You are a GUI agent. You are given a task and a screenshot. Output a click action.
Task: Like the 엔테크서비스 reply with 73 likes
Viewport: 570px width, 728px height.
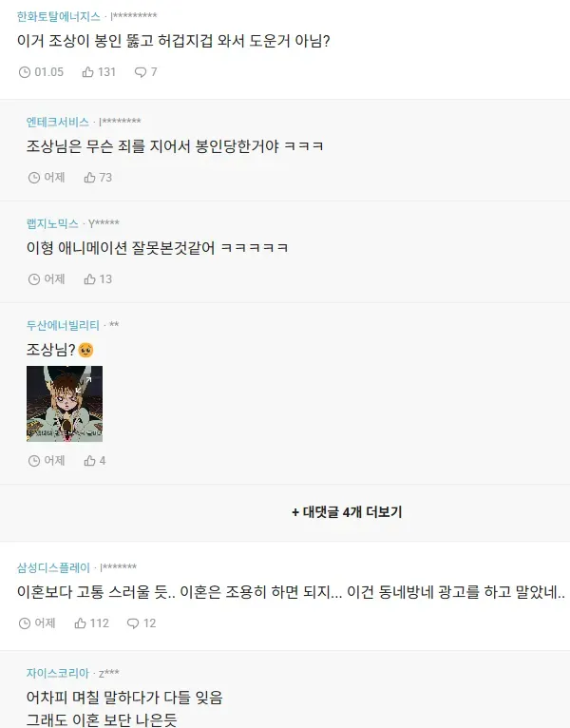click(x=98, y=178)
